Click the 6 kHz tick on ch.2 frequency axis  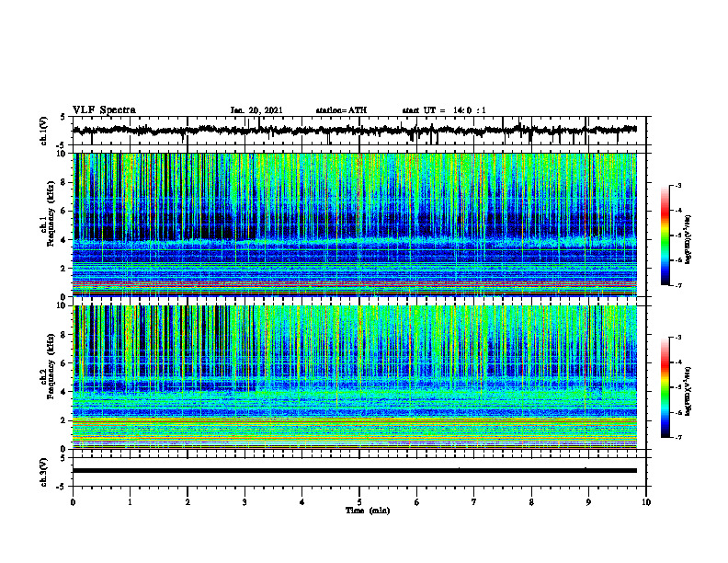point(64,363)
